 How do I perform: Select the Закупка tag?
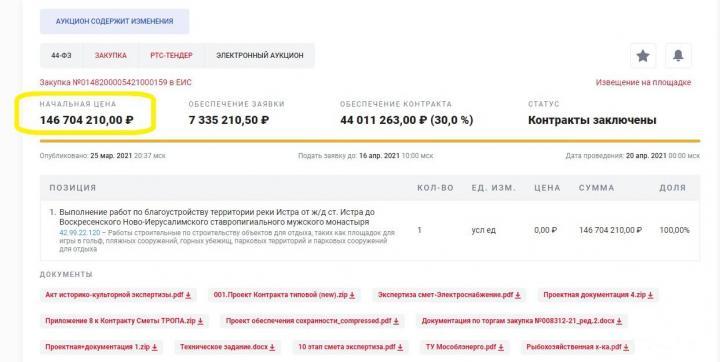(111, 56)
